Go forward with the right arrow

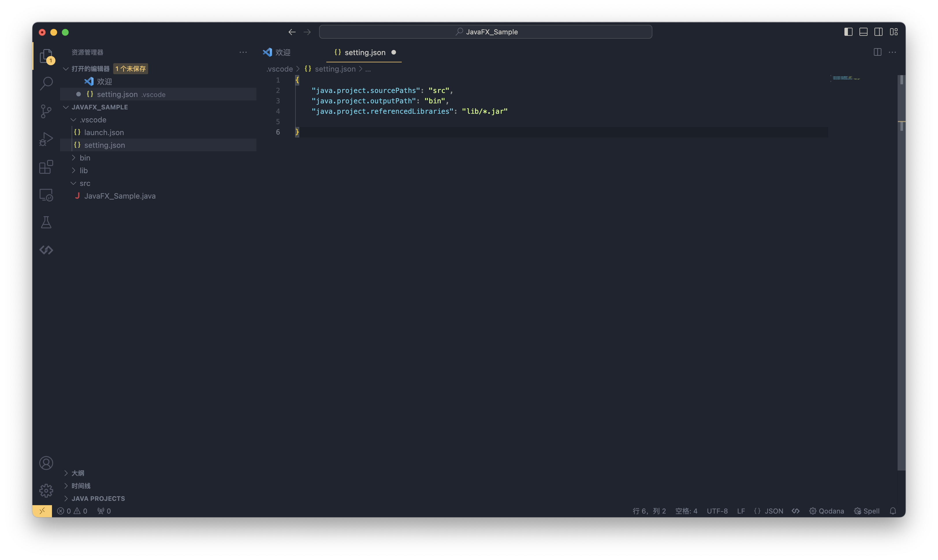click(x=307, y=32)
